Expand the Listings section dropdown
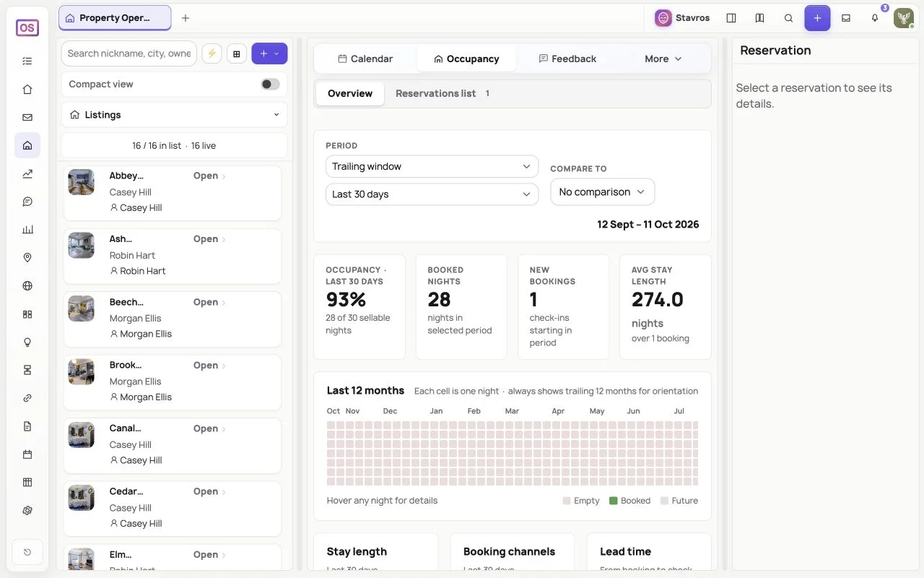924x578 pixels. click(174, 115)
